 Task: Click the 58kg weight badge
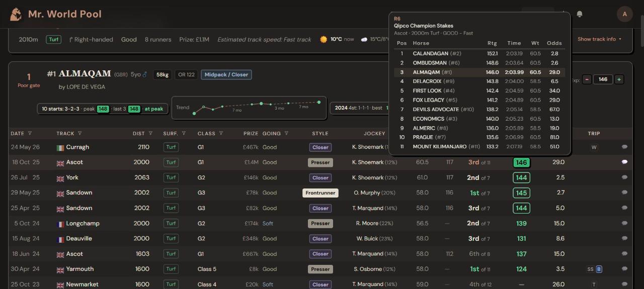(x=162, y=75)
